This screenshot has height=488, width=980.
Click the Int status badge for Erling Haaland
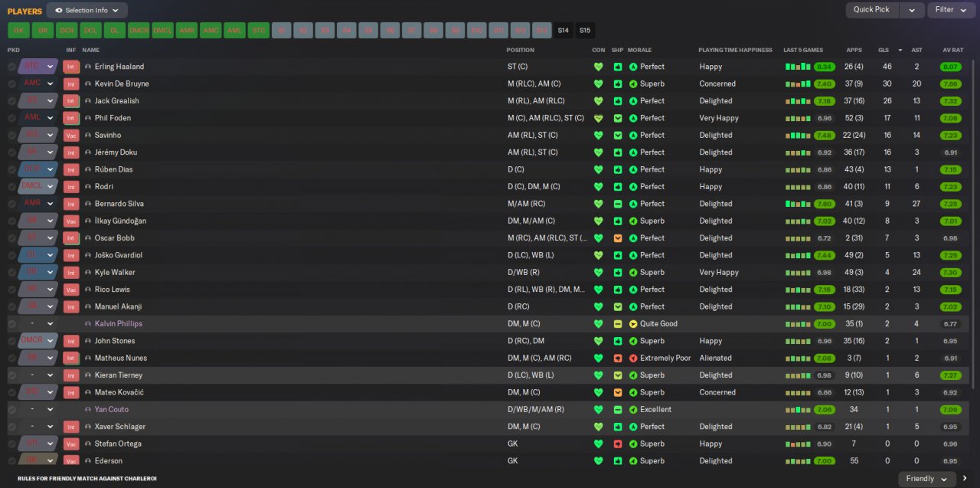[71, 67]
